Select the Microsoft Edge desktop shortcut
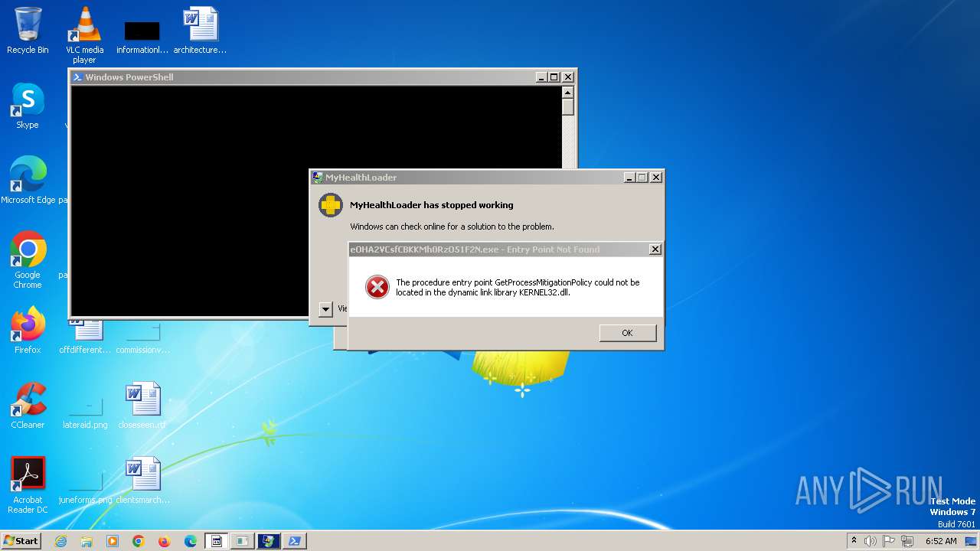Screen dimensions: 980x551 coord(28,180)
